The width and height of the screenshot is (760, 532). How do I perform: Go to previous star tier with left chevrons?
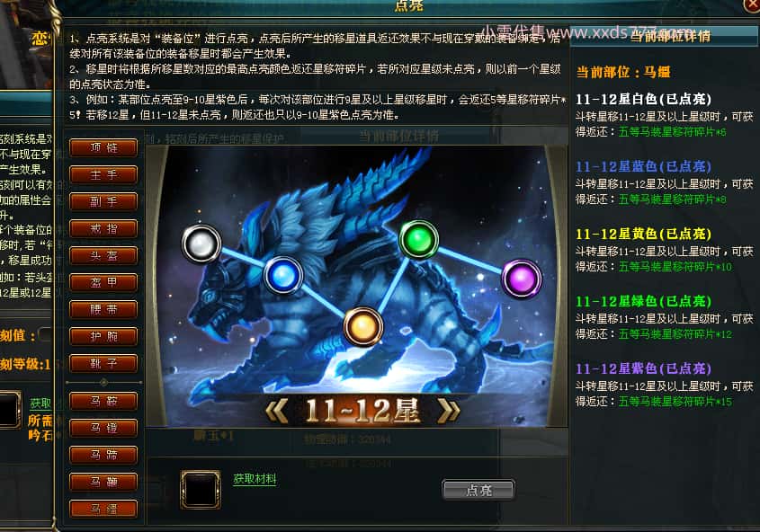(x=277, y=412)
